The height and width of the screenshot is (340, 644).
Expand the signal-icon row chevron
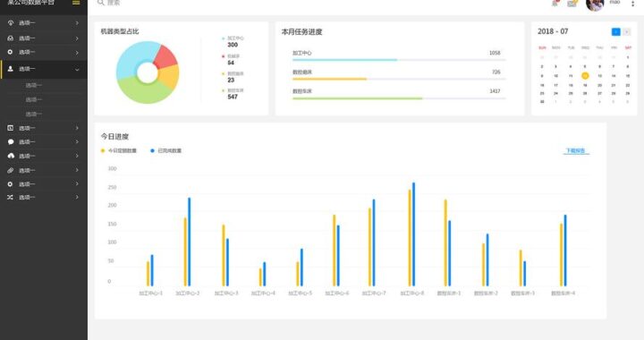coord(77,23)
